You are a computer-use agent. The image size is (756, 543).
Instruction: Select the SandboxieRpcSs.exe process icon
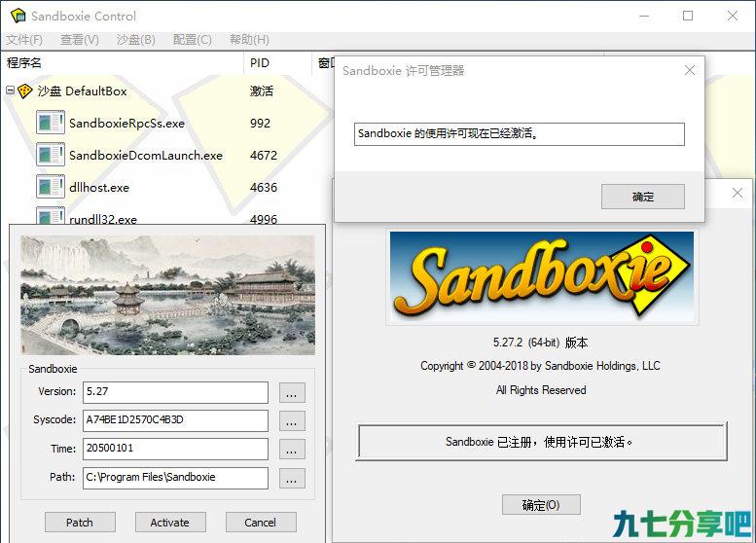[51, 123]
